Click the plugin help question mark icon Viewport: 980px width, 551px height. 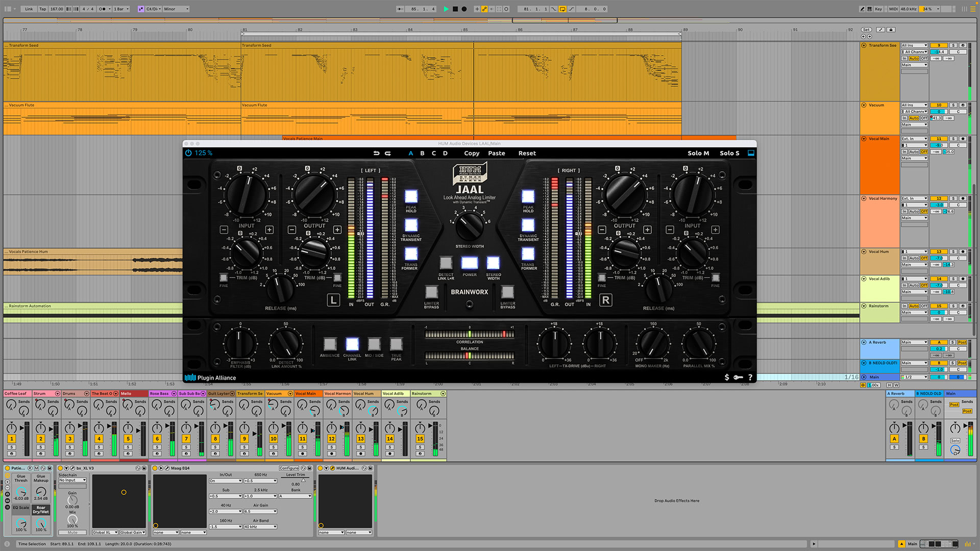pos(750,378)
